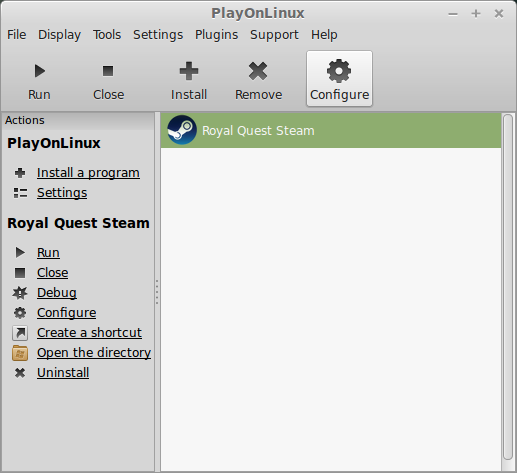Viewport: 517px width, 473px height.
Task: Click the Close link in sidebar
Action: coord(53,273)
